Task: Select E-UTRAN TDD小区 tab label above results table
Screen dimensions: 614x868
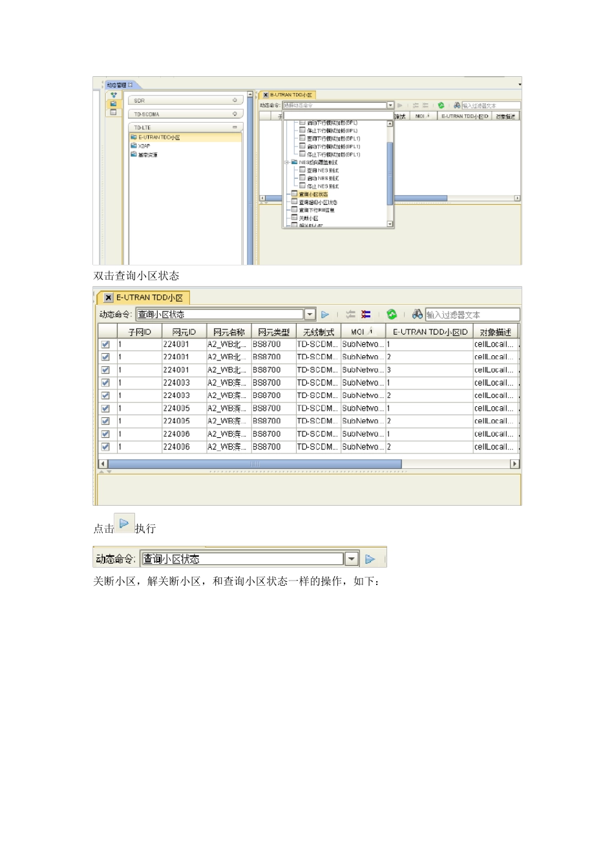Action: tap(149, 298)
